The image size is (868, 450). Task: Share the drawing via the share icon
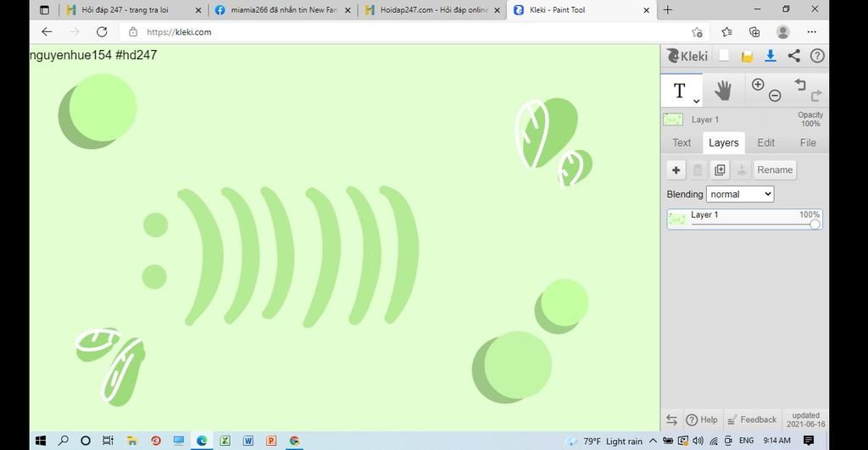pos(793,55)
